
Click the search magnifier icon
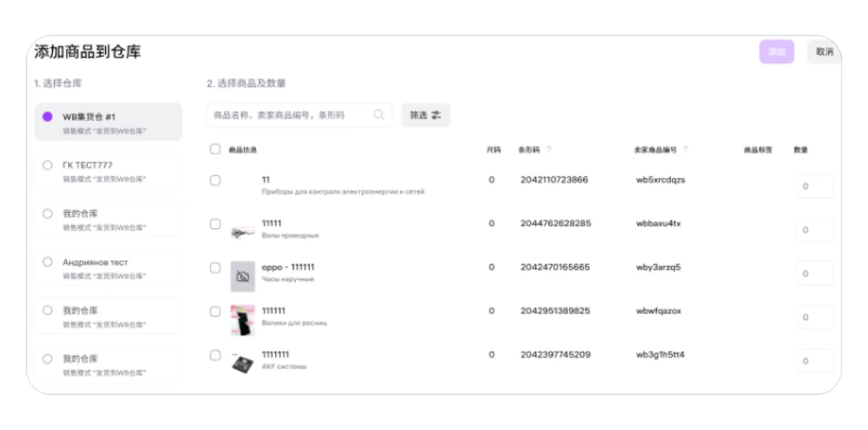[379, 115]
